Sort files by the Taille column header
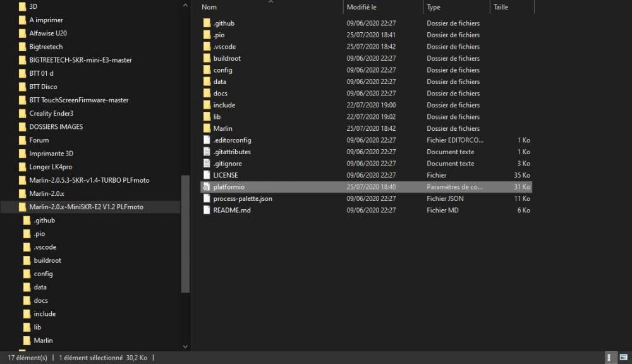632x364 pixels. (501, 7)
